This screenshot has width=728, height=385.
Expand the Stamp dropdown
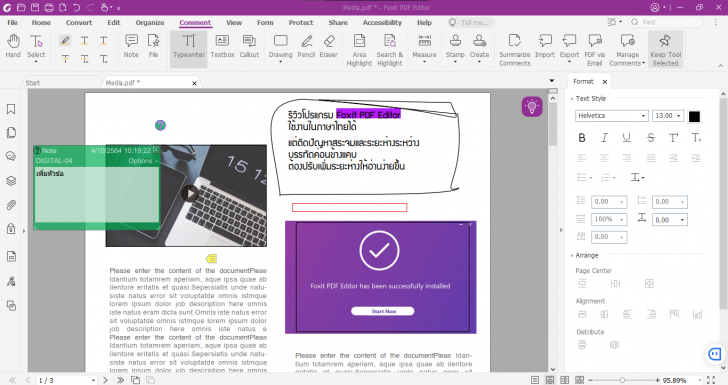(x=455, y=62)
